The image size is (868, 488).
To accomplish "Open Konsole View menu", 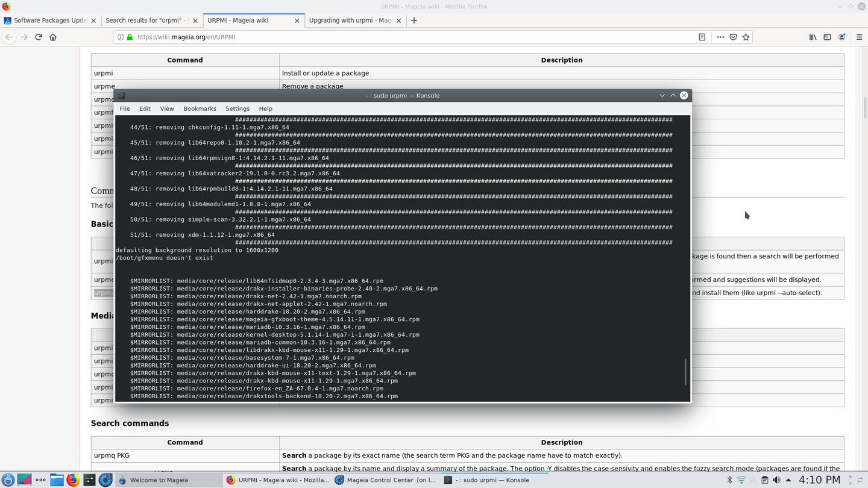I will click(167, 108).
